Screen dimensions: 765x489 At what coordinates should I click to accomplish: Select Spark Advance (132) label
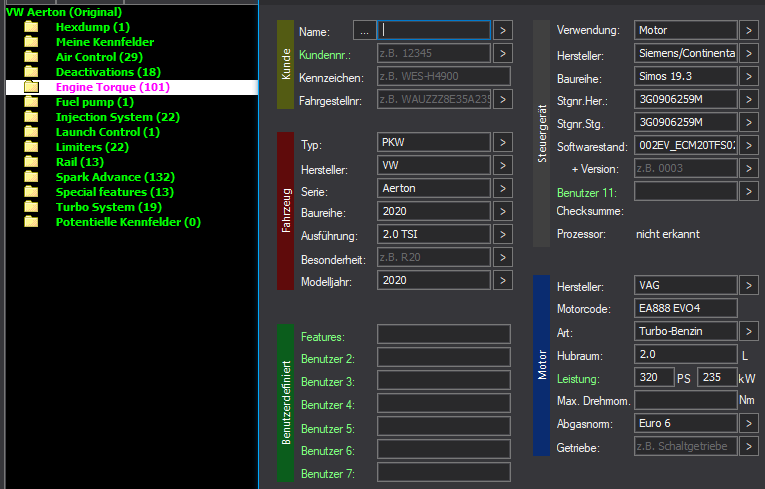[115, 177]
